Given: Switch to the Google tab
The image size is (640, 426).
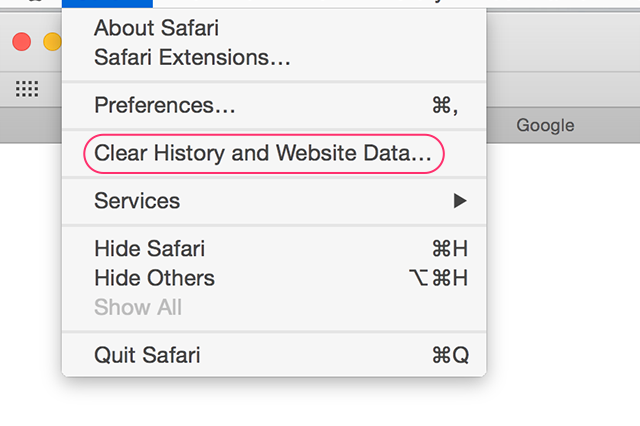Looking at the screenshot, I should [x=545, y=125].
